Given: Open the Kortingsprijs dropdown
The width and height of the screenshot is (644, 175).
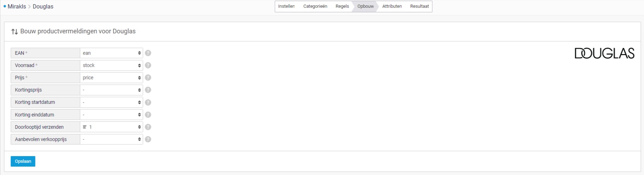Looking at the screenshot, I should pos(111,90).
